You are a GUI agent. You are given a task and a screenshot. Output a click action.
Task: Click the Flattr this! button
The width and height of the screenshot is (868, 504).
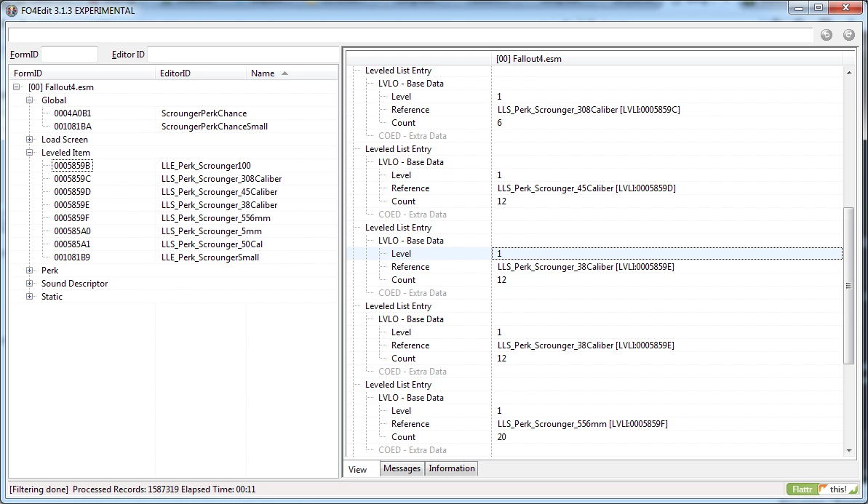823,489
